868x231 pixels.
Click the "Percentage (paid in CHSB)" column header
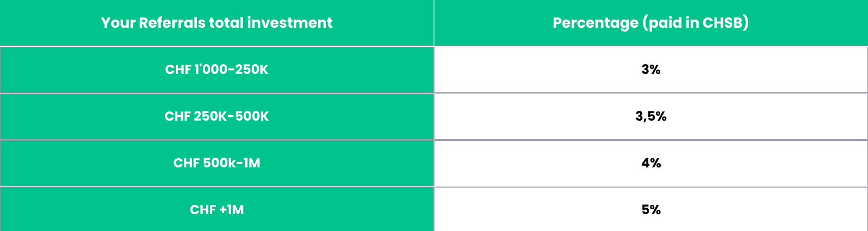click(650, 23)
